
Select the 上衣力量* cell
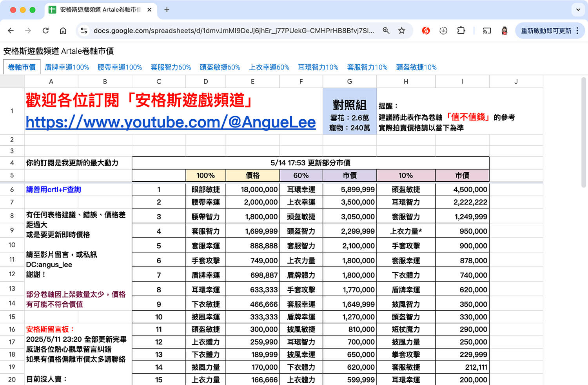pos(406,231)
